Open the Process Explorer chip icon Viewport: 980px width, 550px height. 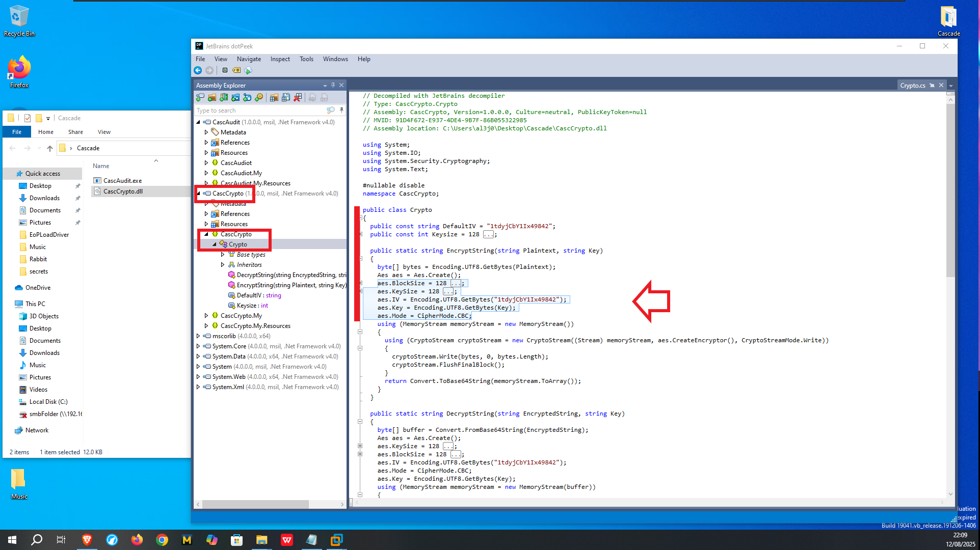coord(225,70)
